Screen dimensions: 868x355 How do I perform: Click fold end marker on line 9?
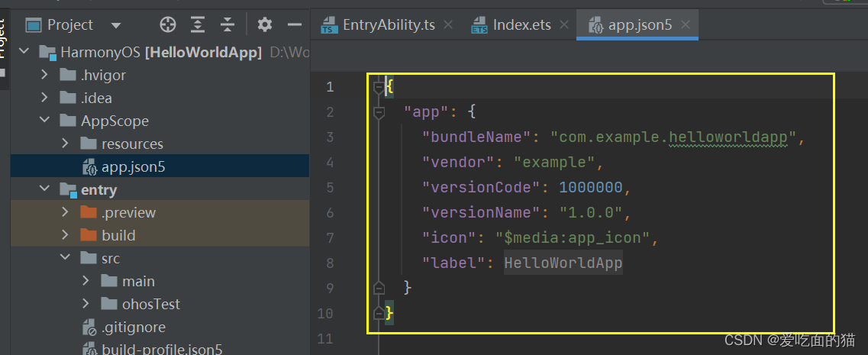tap(379, 288)
